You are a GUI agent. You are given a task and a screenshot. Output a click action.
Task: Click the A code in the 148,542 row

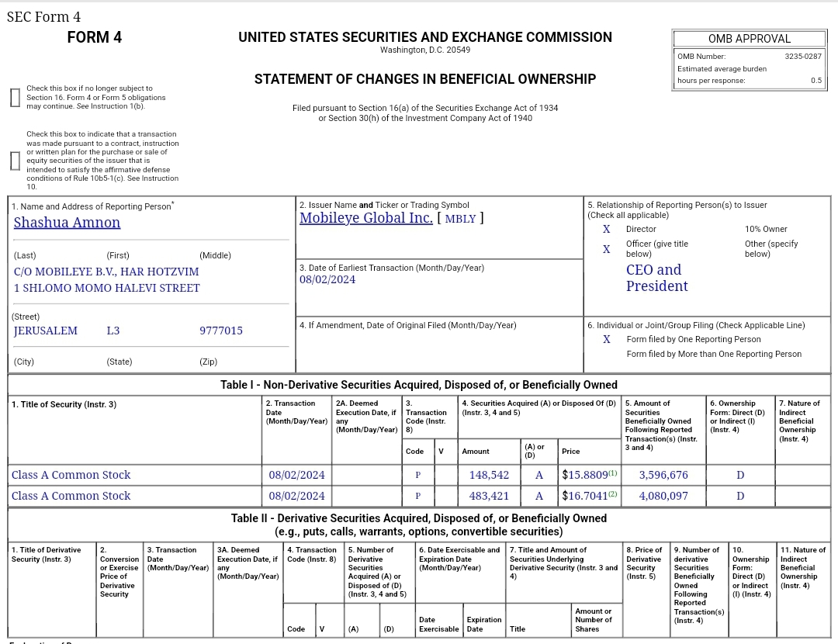point(539,475)
